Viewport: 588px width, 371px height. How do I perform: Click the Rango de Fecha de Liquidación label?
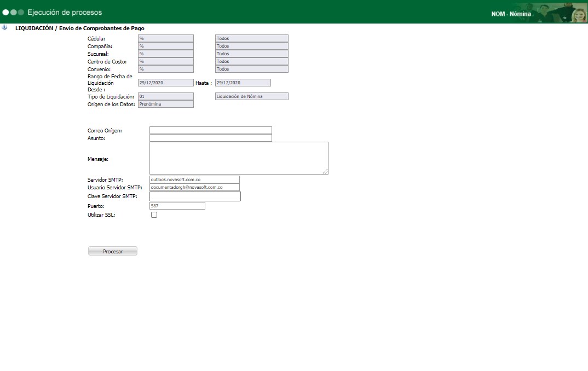pyautogui.click(x=110, y=80)
